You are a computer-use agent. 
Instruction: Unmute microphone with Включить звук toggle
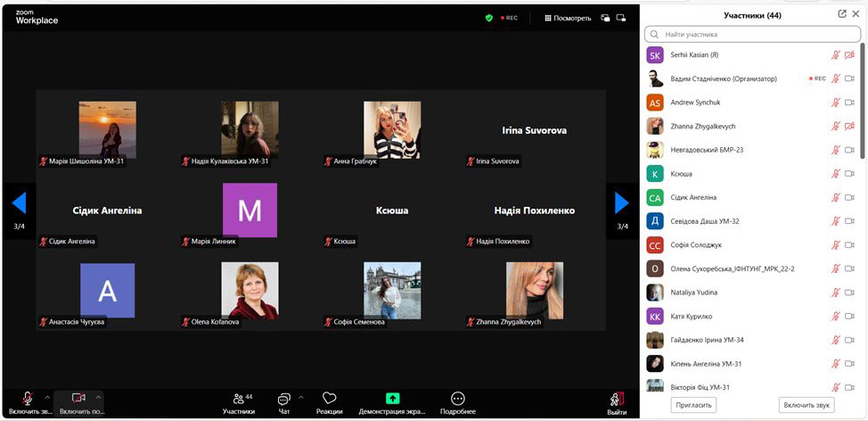(x=28, y=398)
